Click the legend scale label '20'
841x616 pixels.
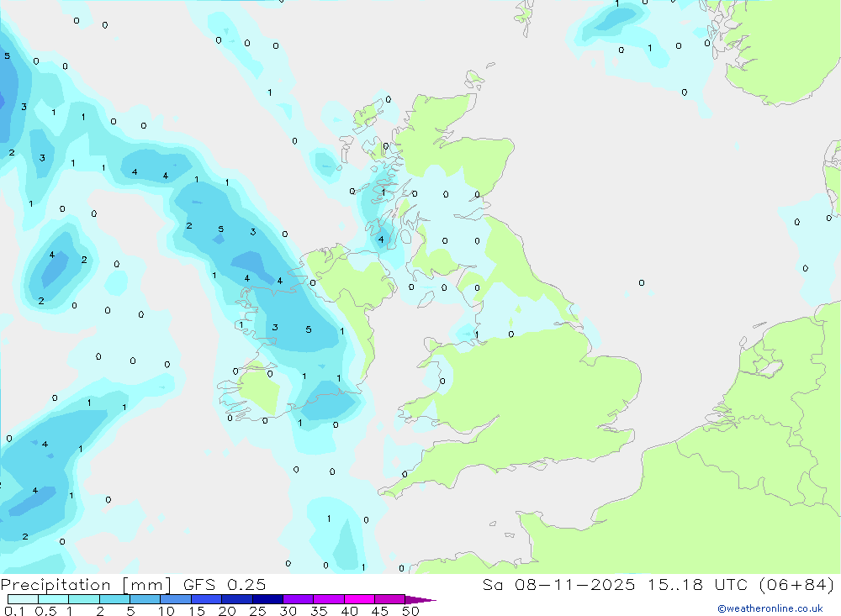227,611
